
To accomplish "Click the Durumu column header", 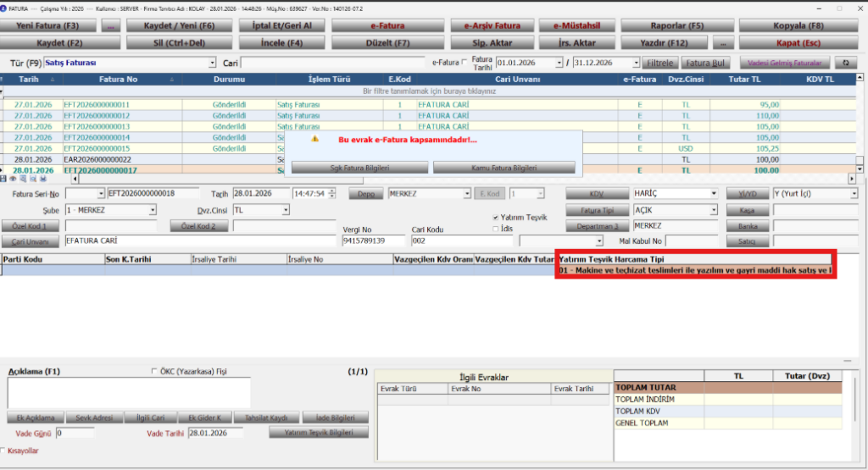I will 229,79.
